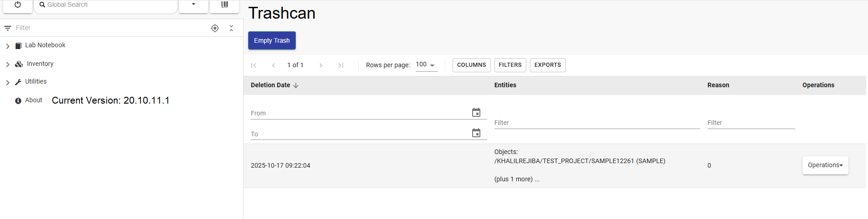Click the power logout icon
Screen dimensions: 868x219
(18, 5)
